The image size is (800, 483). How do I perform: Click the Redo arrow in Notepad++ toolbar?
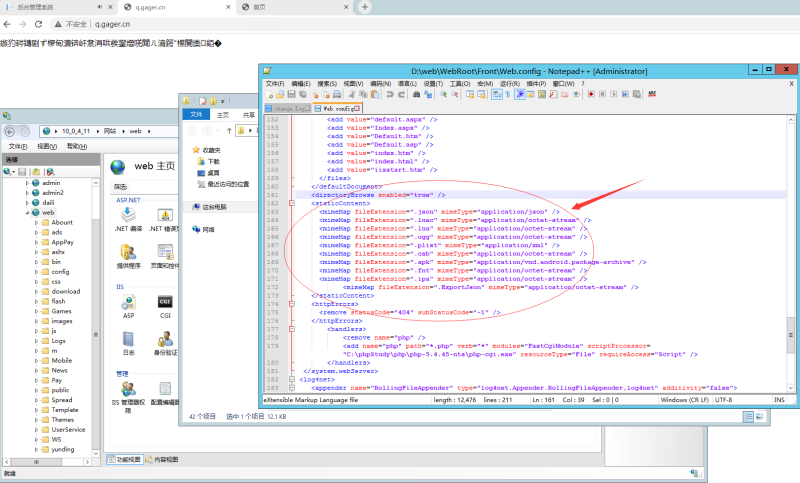pyautogui.click(x=402, y=94)
